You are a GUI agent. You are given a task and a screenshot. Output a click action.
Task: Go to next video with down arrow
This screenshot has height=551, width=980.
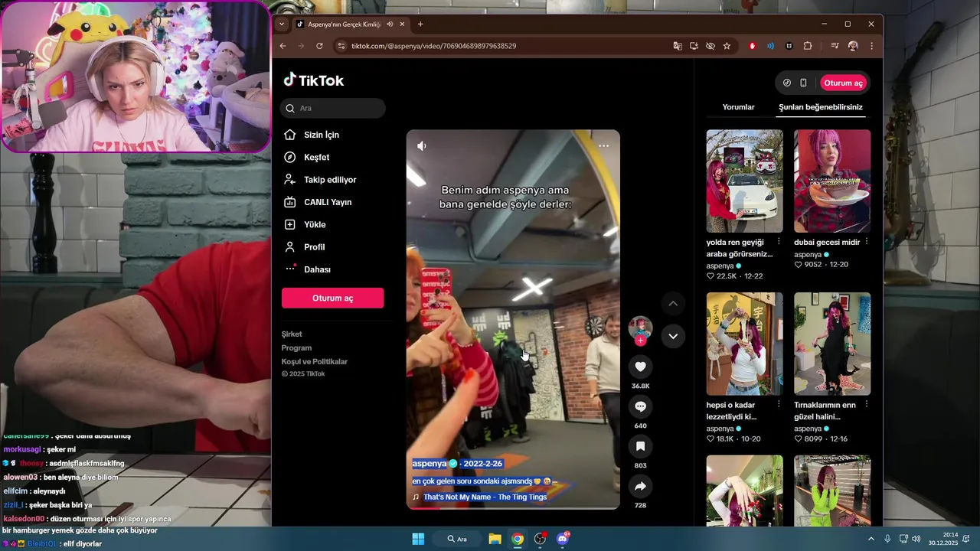673,336
